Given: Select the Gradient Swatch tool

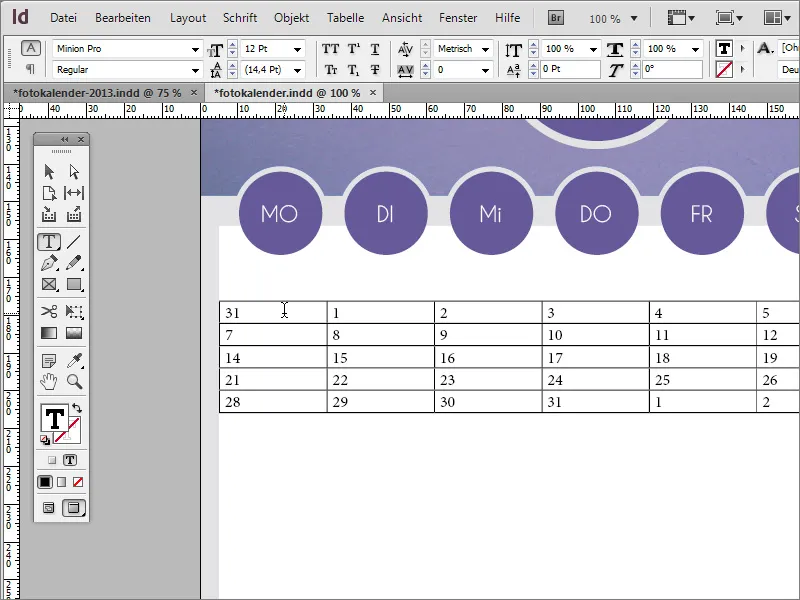Looking at the screenshot, I should [49, 333].
